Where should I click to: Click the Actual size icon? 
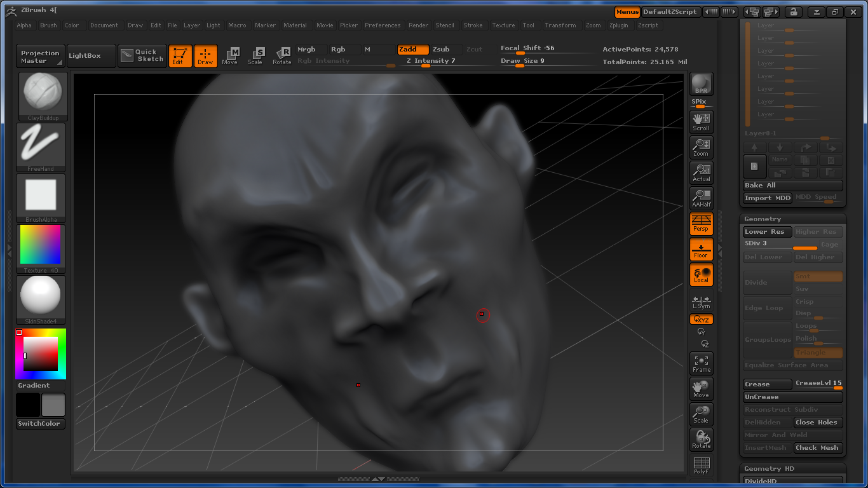pyautogui.click(x=701, y=172)
